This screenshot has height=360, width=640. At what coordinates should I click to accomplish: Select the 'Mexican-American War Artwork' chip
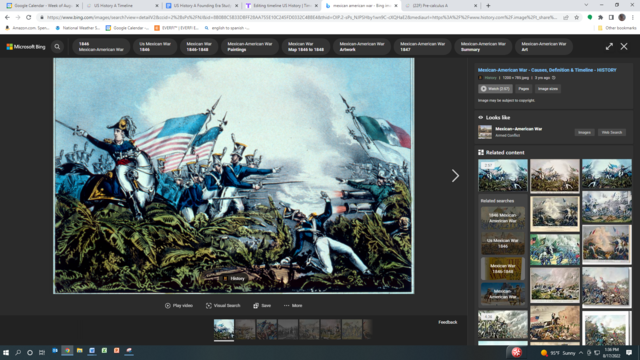[362, 47]
